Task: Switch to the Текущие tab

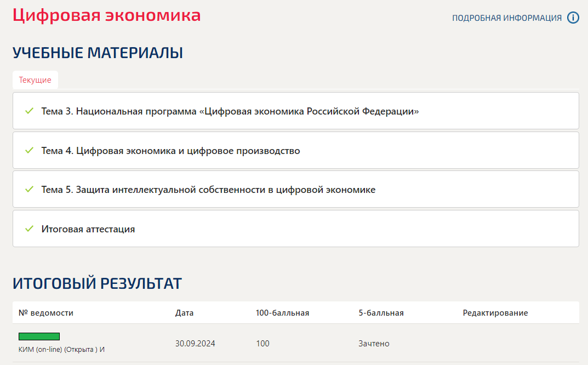Action: 35,80
